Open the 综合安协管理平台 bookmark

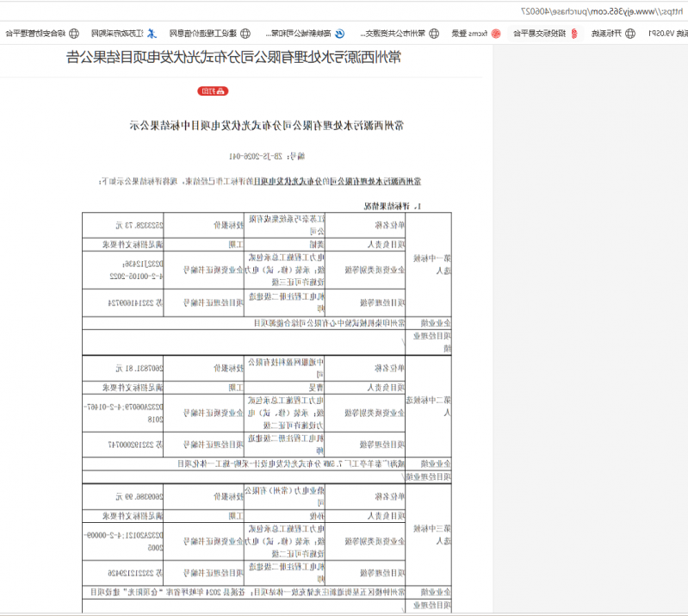(42, 34)
